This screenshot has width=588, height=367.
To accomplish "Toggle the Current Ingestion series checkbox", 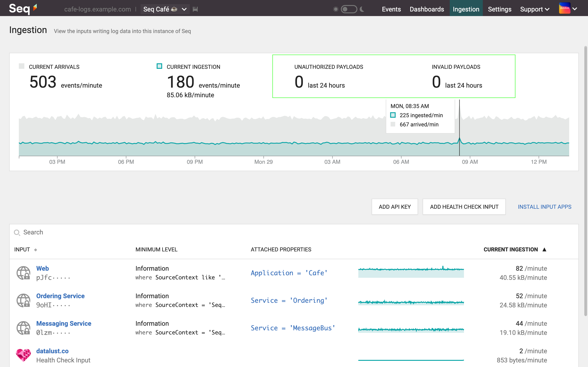I will tap(159, 66).
